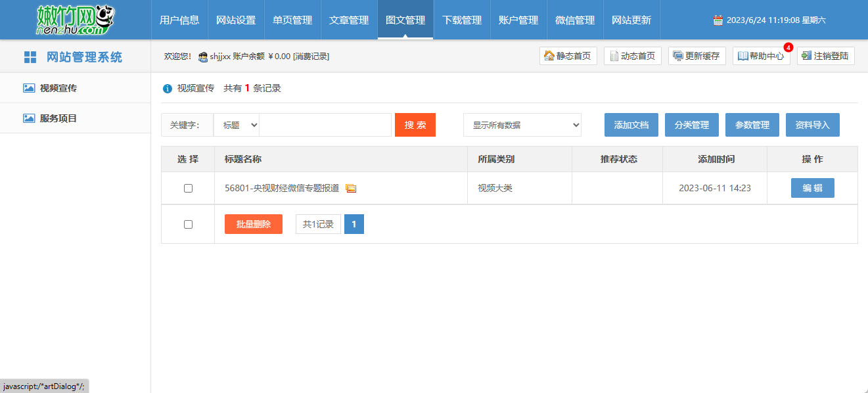Click into the keyword search text field
Image resolution: width=868 pixels, height=393 pixels.
click(x=325, y=125)
